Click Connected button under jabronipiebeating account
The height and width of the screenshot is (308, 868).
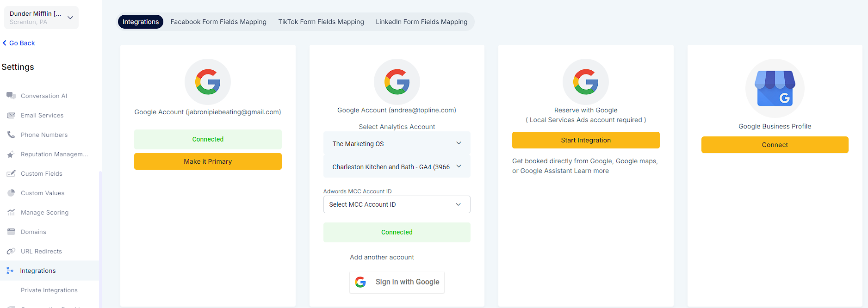(x=208, y=139)
